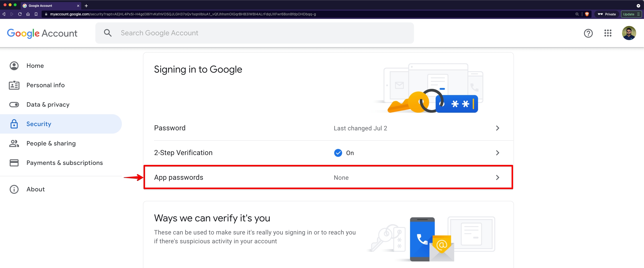644x268 pixels.
Task: Select Security in the sidebar
Action: click(61, 124)
